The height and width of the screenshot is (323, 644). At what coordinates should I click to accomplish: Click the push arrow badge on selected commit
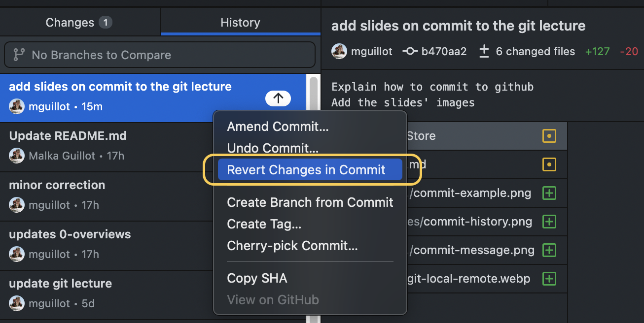pos(278,98)
